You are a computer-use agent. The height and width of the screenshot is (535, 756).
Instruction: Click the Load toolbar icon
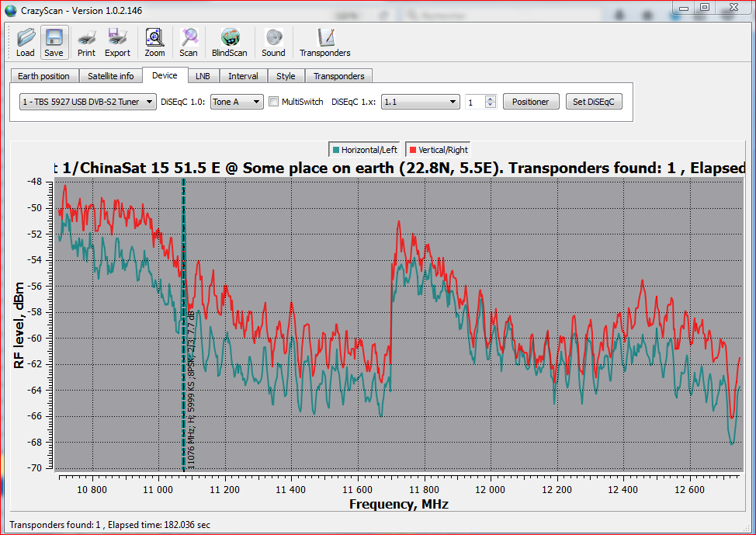point(26,42)
